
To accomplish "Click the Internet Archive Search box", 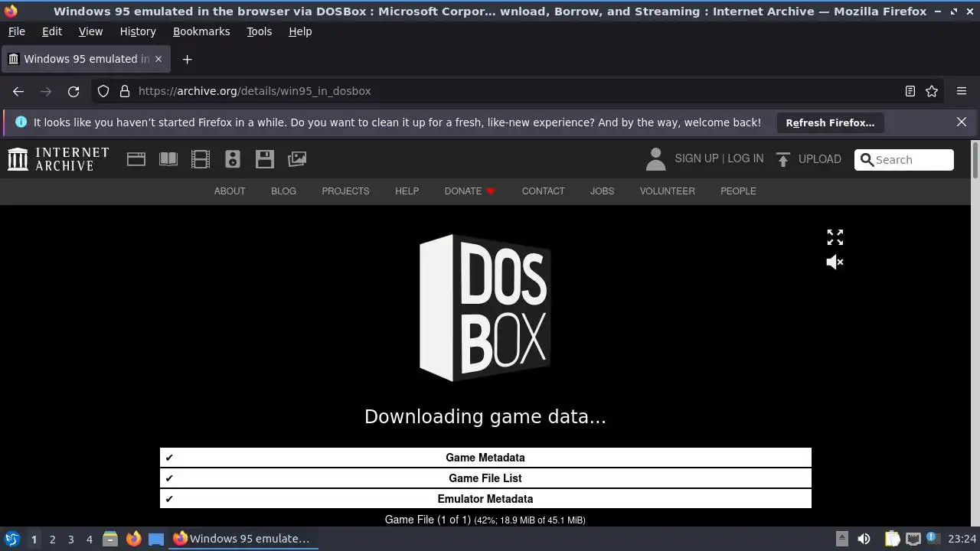I will [x=904, y=160].
